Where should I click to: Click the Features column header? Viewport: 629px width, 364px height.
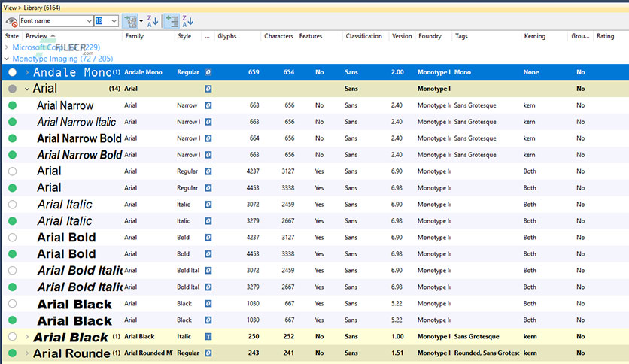point(311,36)
